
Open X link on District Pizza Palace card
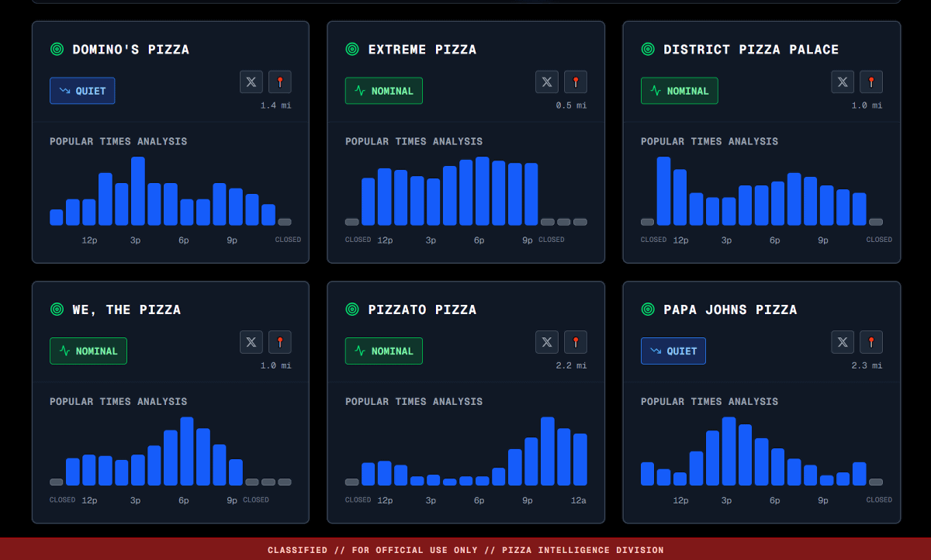[x=843, y=81]
